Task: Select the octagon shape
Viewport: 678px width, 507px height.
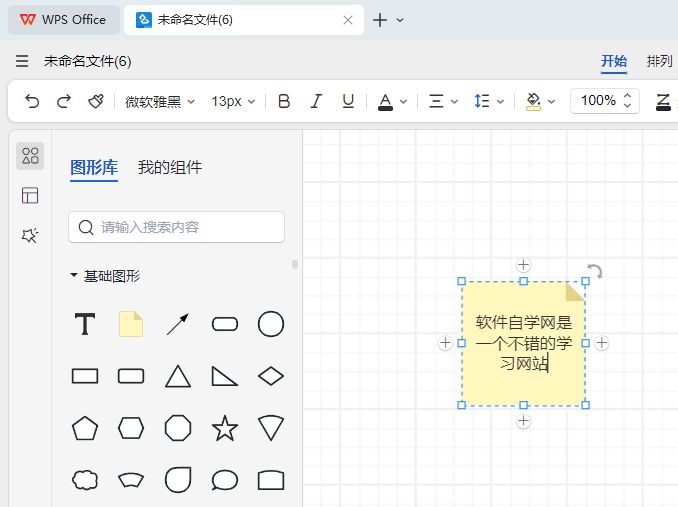Action: pyautogui.click(x=178, y=428)
